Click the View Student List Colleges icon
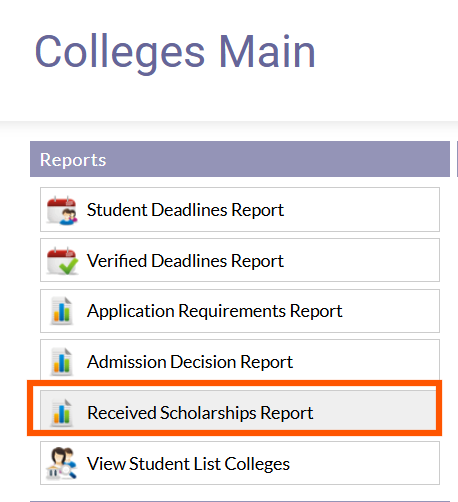458x502 pixels. pos(62,463)
